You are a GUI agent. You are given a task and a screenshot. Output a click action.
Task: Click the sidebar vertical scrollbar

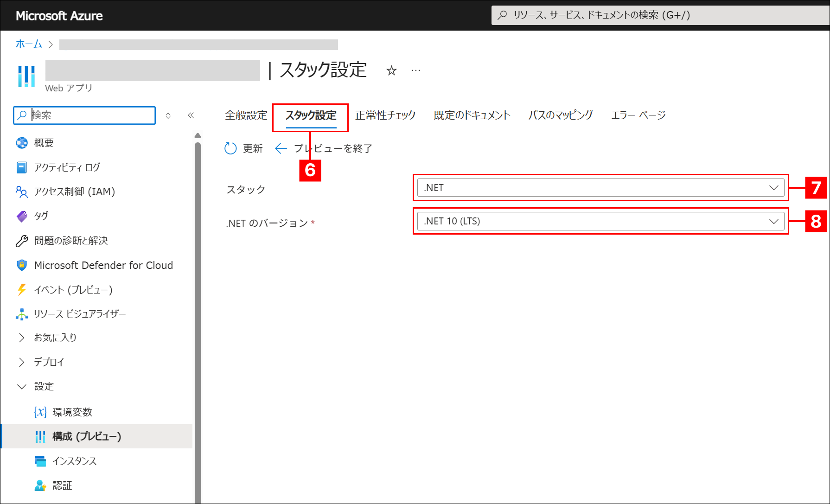pos(198,322)
